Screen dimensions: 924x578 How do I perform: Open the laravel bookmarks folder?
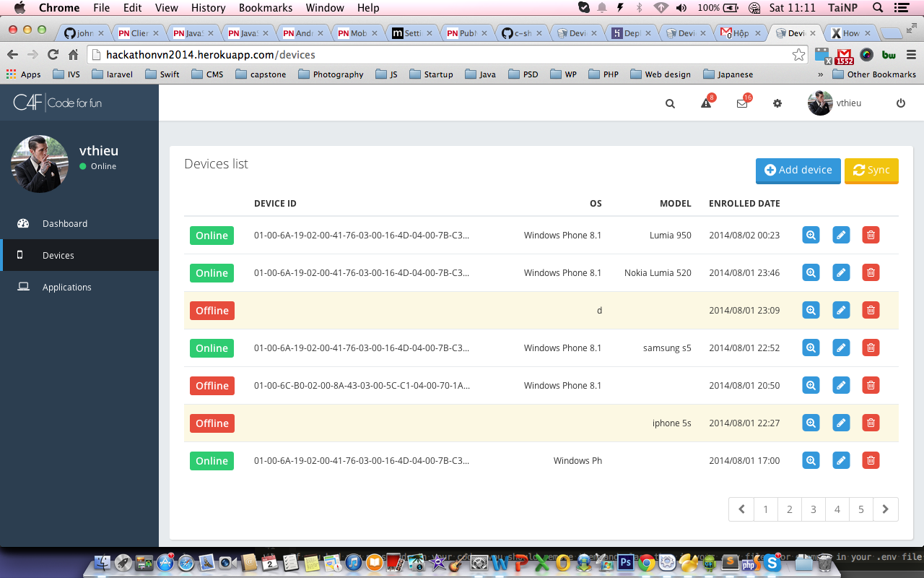(114, 74)
